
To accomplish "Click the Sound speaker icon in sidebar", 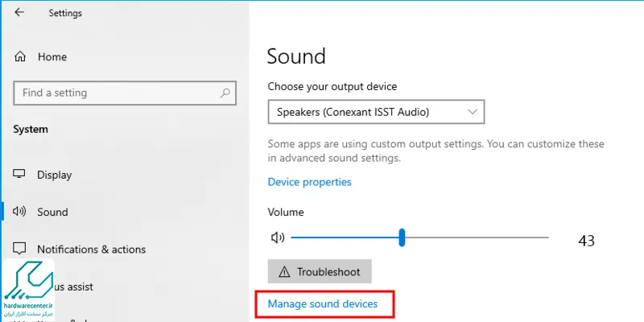I will (19, 212).
